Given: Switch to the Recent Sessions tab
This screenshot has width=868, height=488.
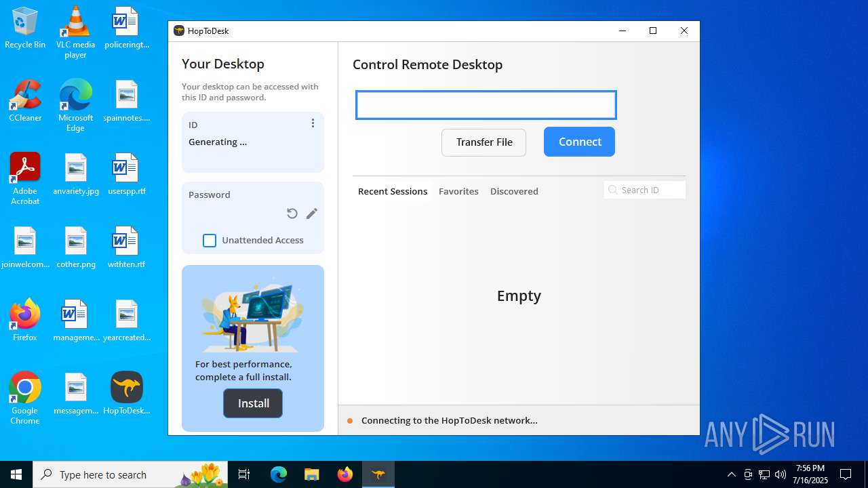Looking at the screenshot, I should [x=393, y=191].
